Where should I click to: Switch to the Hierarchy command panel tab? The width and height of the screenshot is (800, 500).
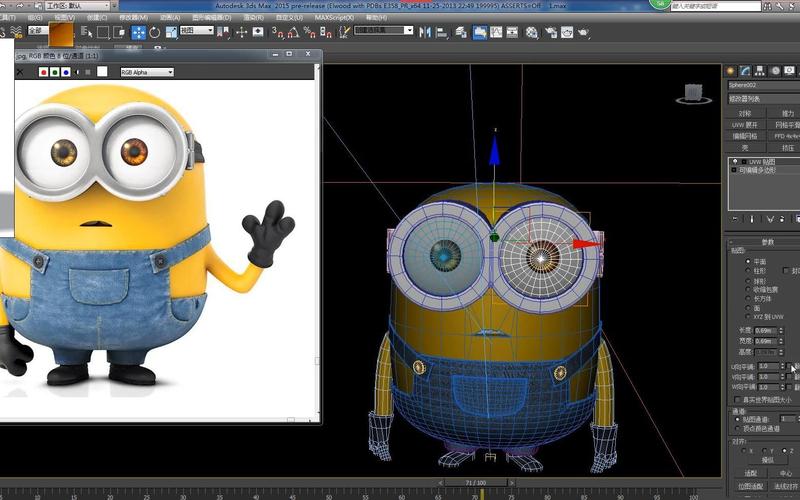760,71
